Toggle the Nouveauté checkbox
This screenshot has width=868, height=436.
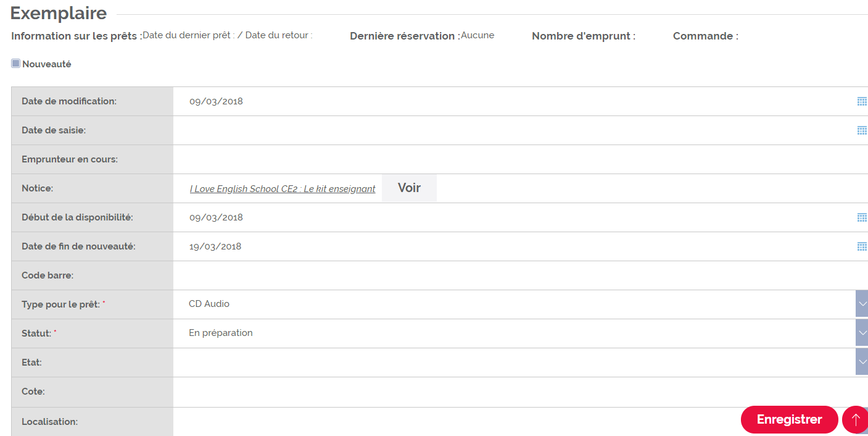click(15, 64)
